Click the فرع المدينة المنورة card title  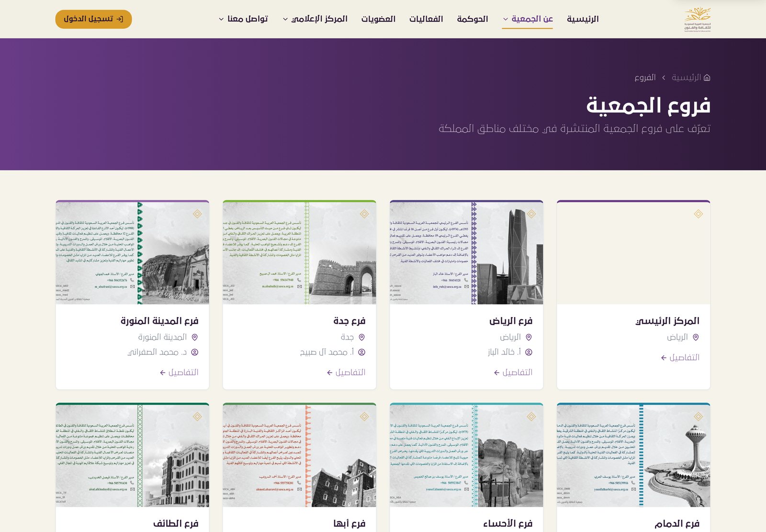pyautogui.click(x=159, y=321)
